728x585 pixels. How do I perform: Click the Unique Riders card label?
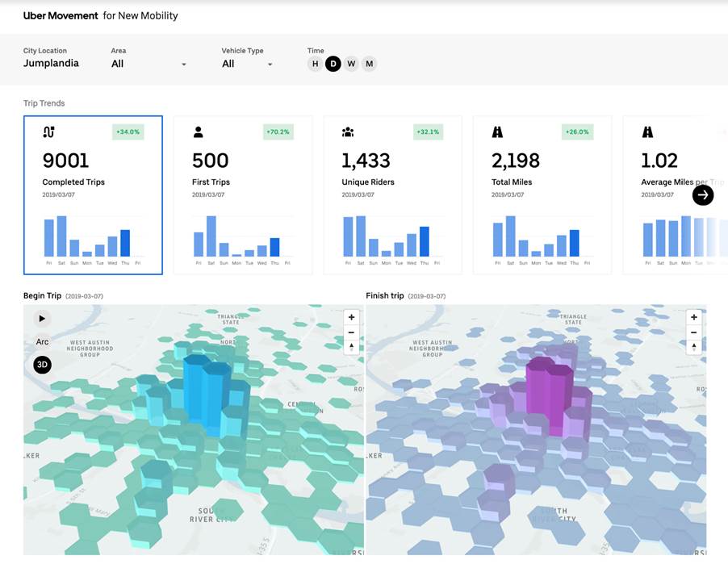pos(368,182)
